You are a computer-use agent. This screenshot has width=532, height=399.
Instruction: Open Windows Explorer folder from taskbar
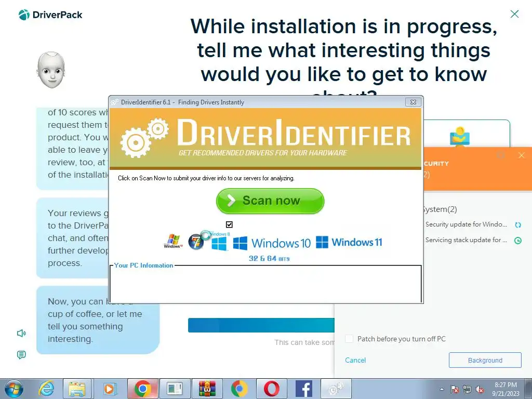(x=77, y=389)
